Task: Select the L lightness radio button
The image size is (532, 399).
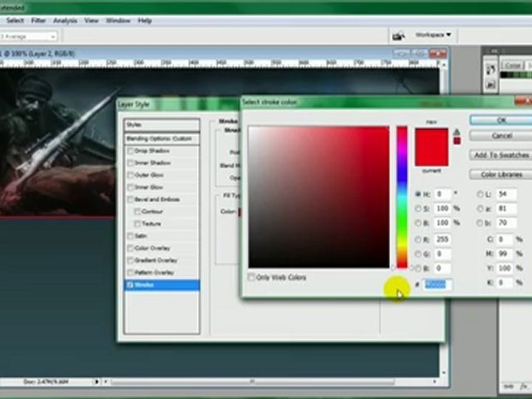Action: pyautogui.click(x=480, y=195)
